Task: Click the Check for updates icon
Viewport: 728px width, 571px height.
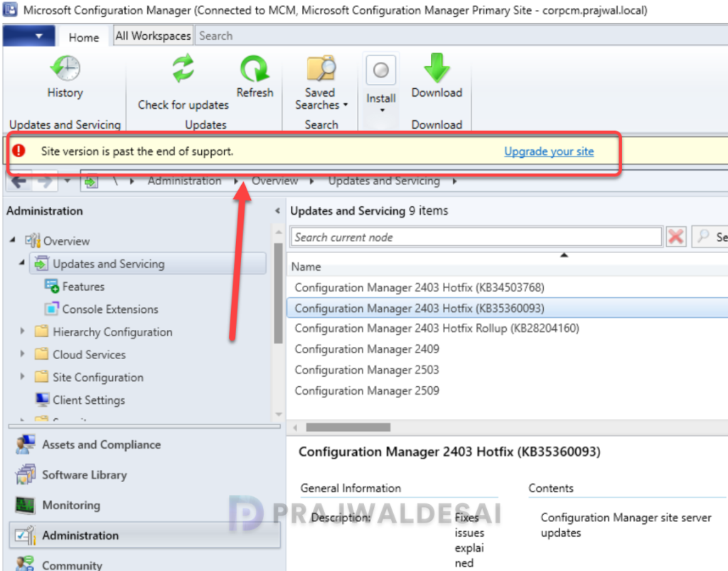Action: pyautogui.click(x=183, y=69)
